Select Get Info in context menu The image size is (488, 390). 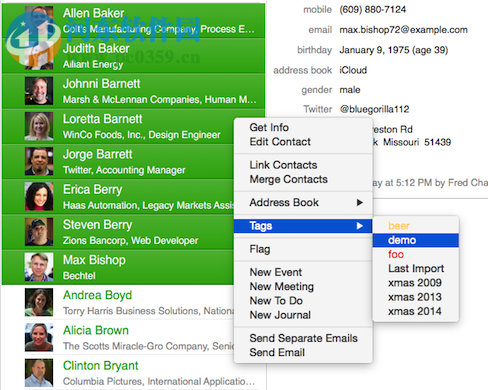[x=269, y=127]
